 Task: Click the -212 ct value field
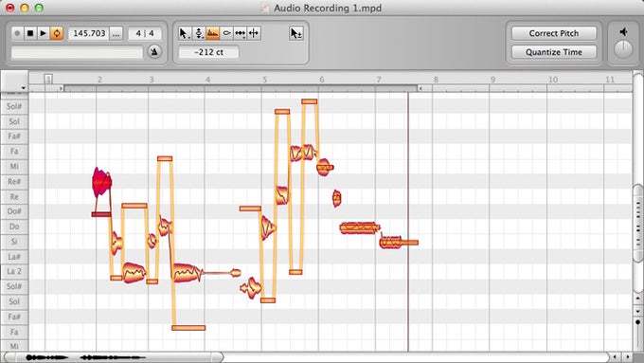pos(208,52)
